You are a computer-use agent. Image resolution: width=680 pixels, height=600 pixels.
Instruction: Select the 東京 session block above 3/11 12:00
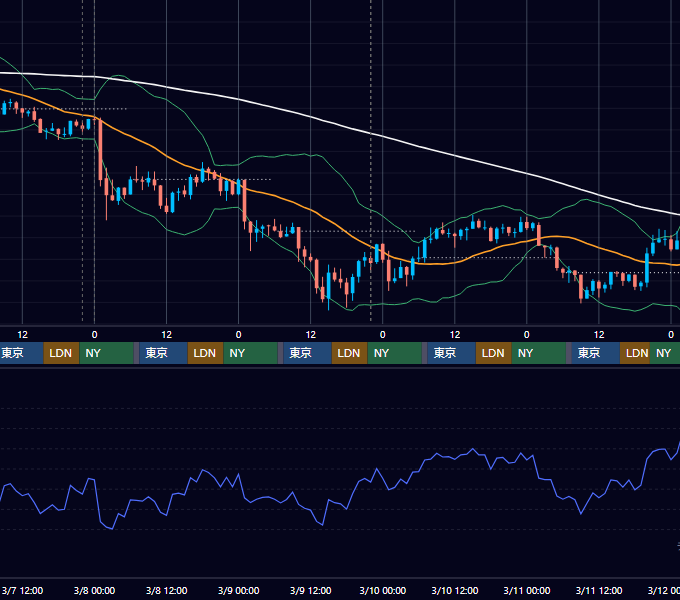pyautogui.click(x=595, y=353)
